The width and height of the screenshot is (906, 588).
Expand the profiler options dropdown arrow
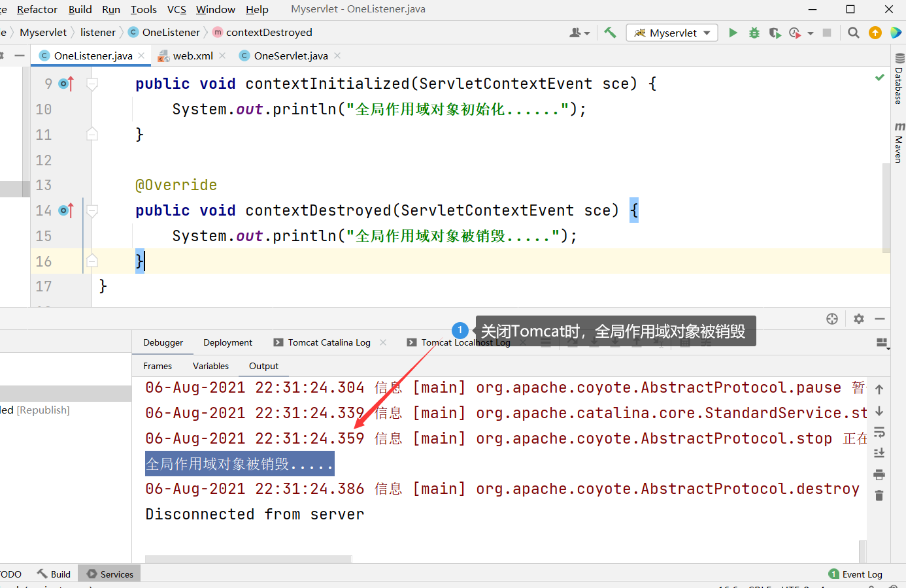point(809,32)
